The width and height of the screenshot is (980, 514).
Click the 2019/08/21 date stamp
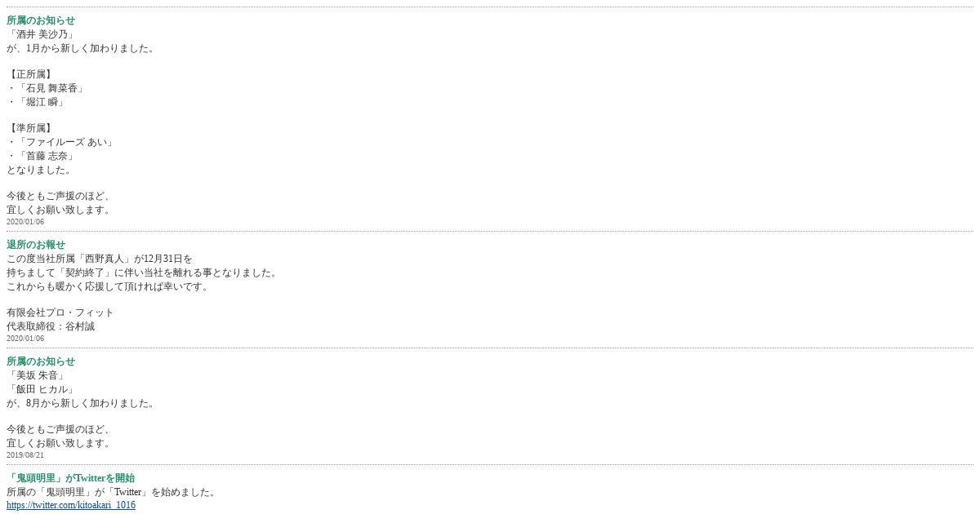pyautogui.click(x=25, y=454)
